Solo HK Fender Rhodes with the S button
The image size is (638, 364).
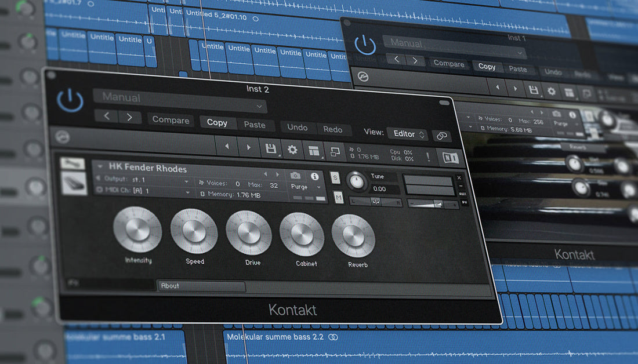pyautogui.click(x=335, y=178)
